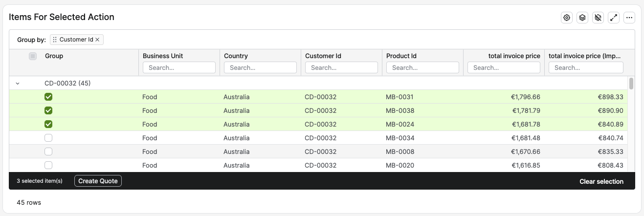Uncheck the row with product MB-0024
644x216 pixels.
(x=48, y=124)
